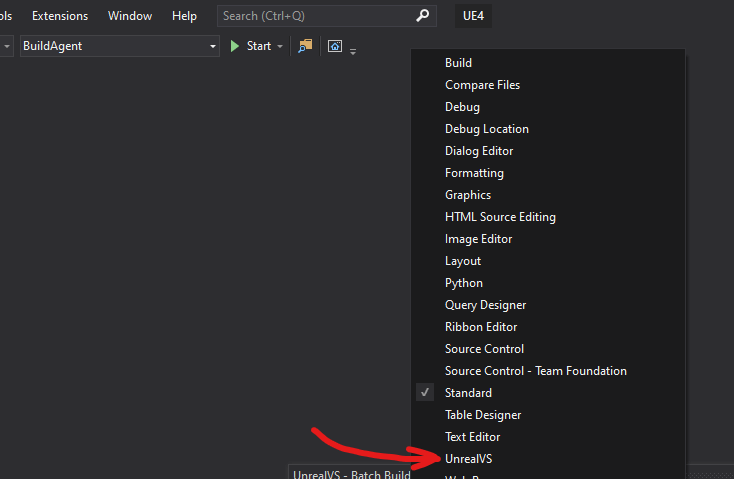The image size is (734, 479).
Task: Enable the UnrealVS toolbar
Action: pyautogui.click(x=468, y=459)
